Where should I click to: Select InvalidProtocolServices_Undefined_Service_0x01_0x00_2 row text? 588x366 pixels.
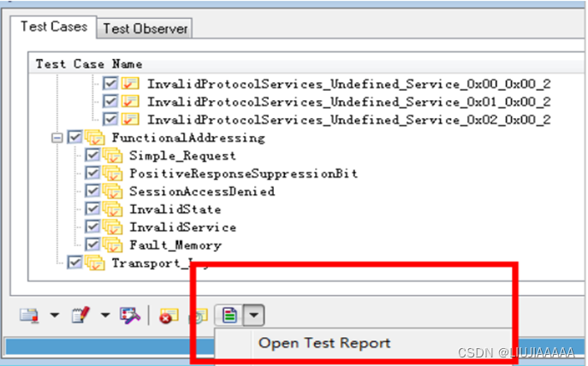[348, 102]
